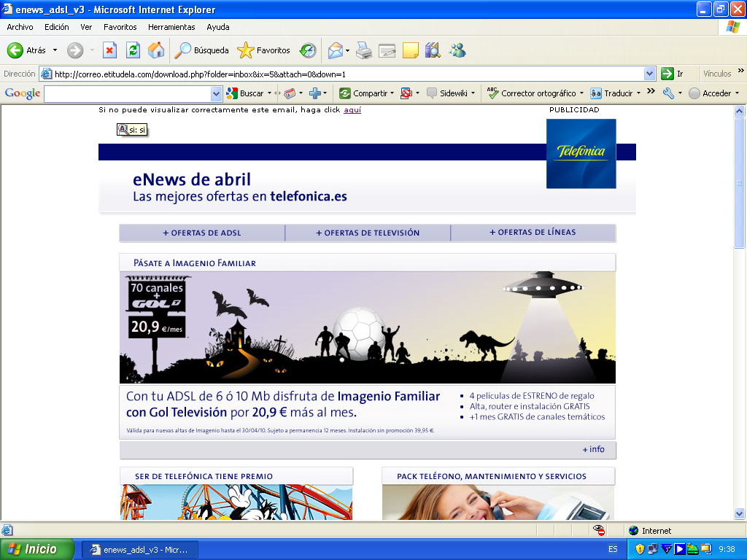This screenshot has height=560, width=747.
Task: Click the "aquí" link
Action: [352, 110]
